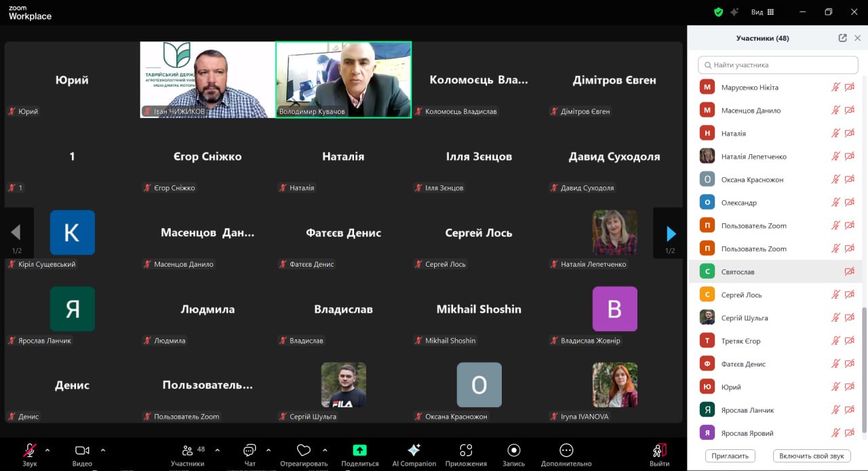Screen dimensions: 868x471
Task: Expand audio options chevron next to Звук
Action: [47, 449]
